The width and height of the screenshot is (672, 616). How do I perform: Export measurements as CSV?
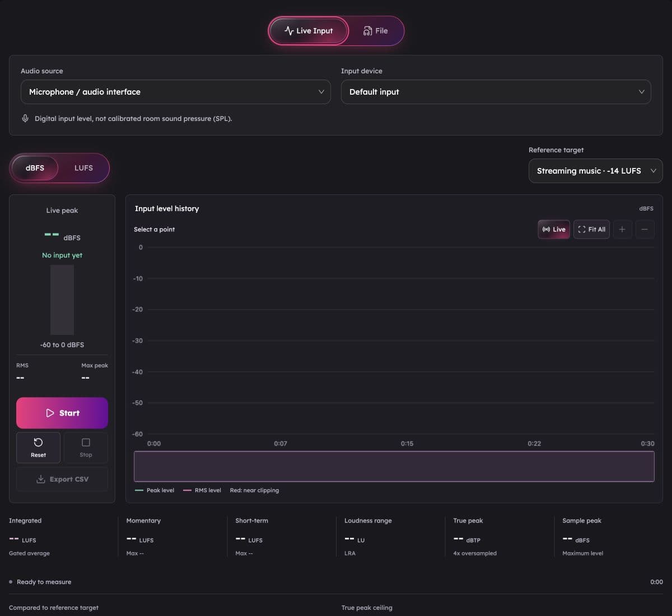(62, 479)
